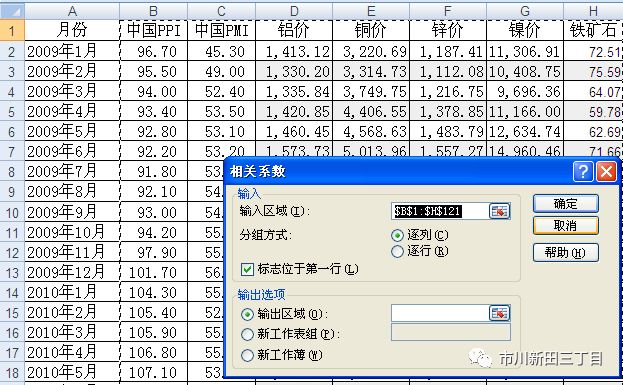Image resolution: width=623 pixels, height=385 pixels.
Task: Click the 中国PPI header cell
Action: (x=153, y=30)
